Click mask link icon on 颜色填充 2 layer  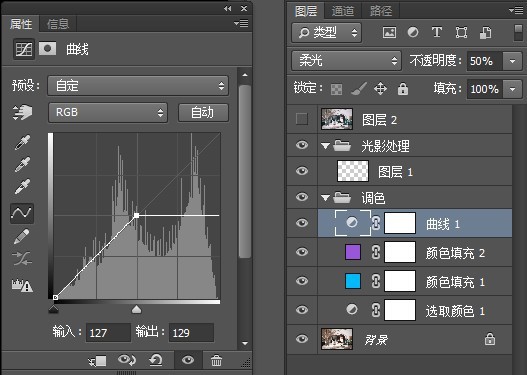point(376,252)
